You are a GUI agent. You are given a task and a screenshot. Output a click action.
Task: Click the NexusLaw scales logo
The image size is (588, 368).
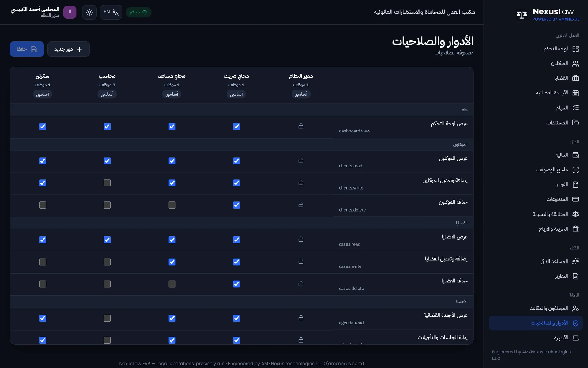coord(522,14)
